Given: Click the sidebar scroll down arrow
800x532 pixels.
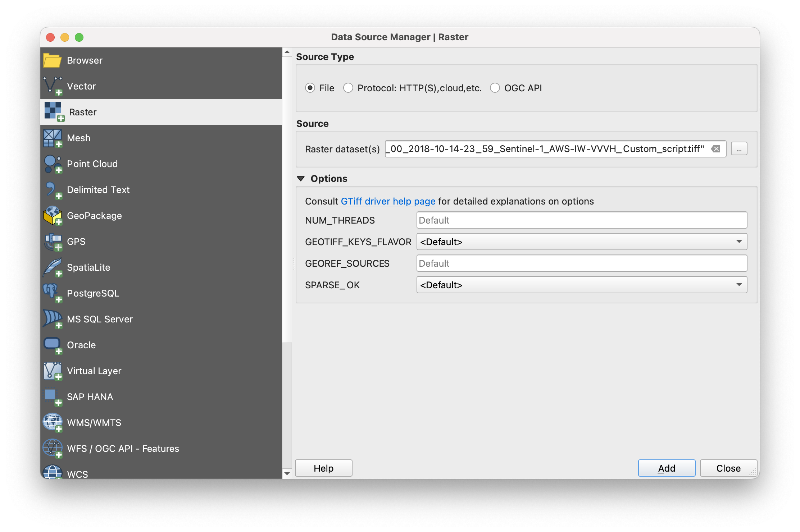Looking at the screenshot, I should 287,473.
